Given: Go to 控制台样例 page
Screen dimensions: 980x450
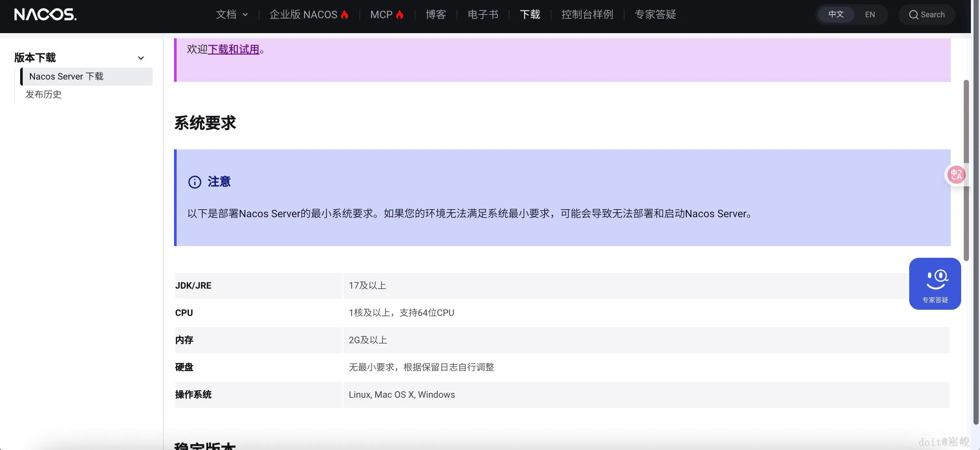Looking at the screenshot, I should coord(587,15).
